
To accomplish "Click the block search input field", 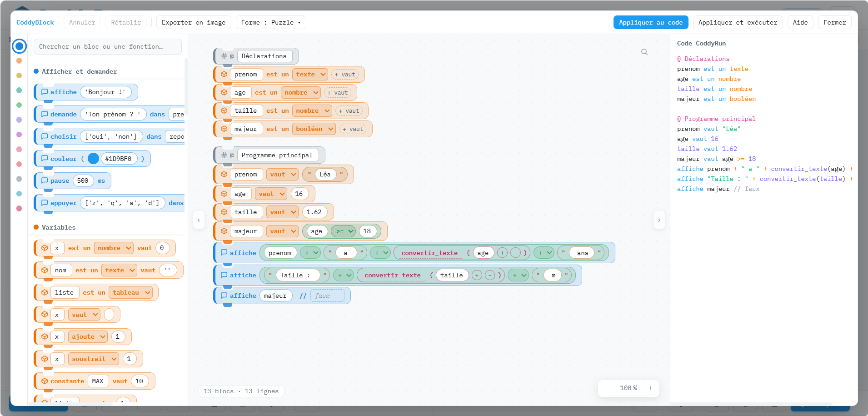I will point(108,46).
